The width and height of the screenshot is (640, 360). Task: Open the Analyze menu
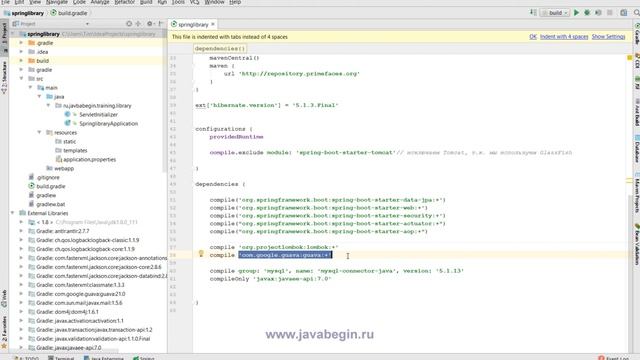[100, 2]
